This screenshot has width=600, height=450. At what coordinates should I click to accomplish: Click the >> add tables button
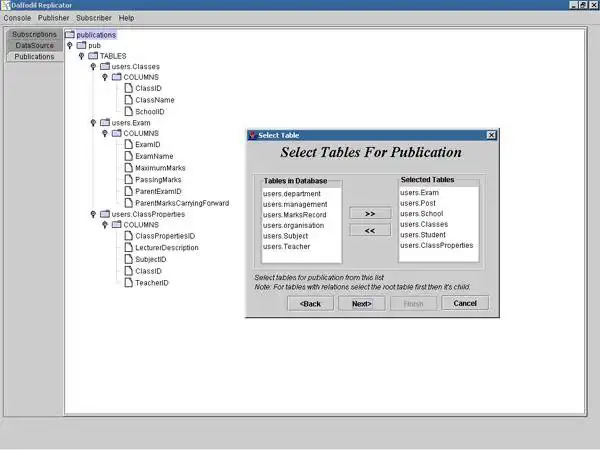pos(370,213)
